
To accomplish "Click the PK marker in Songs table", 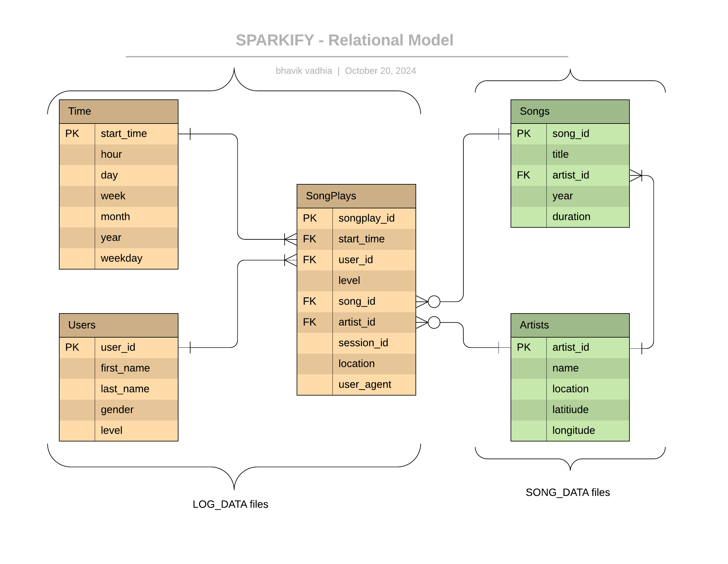I will 524,134.
